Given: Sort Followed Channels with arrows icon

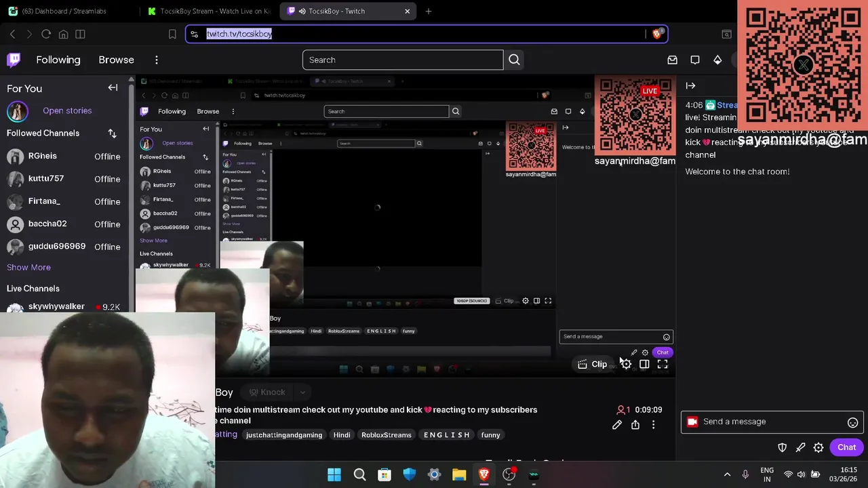Looking at the screenshot, I should tap(112, 134).
